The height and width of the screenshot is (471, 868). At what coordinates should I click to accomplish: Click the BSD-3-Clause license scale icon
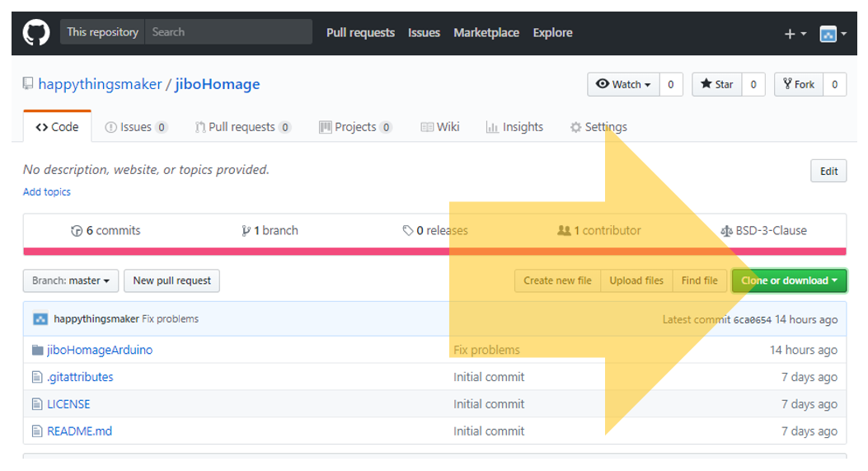pyautogui.click(x=726, y=231)
